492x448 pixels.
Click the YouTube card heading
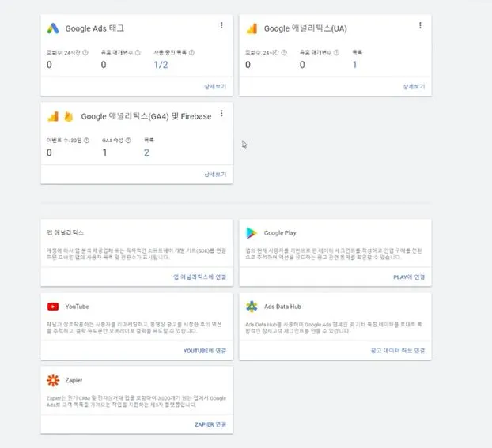[77, 307]
